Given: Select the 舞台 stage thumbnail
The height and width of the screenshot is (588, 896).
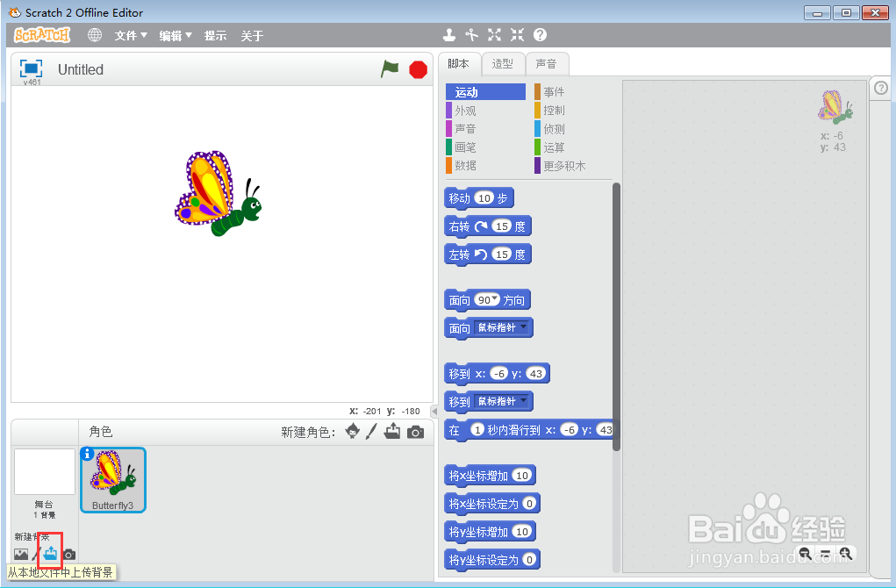Looking at the screenshot, I should tap(45, 472).
